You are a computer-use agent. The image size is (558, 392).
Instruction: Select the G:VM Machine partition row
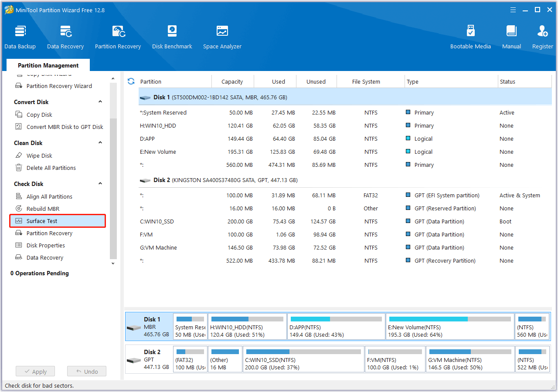coord(345,247)
